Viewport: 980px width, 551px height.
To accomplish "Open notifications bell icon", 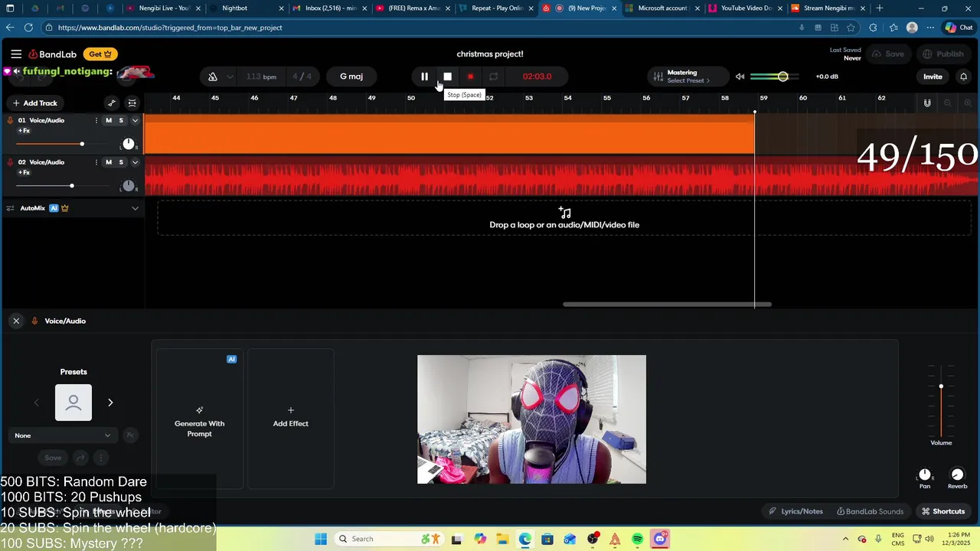I will (964, 77).
